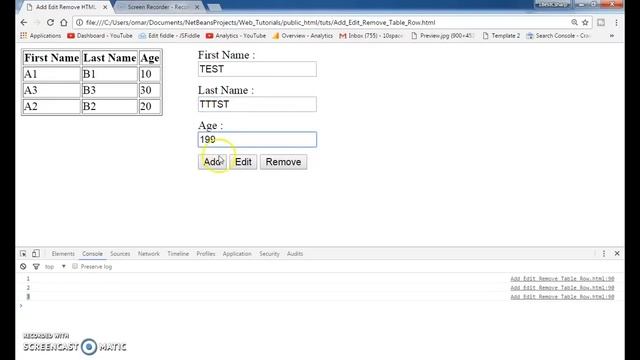Viewport: 640px width, 360px height.
Task: Clear the console with the clear icon
Action: pos(23,267)
